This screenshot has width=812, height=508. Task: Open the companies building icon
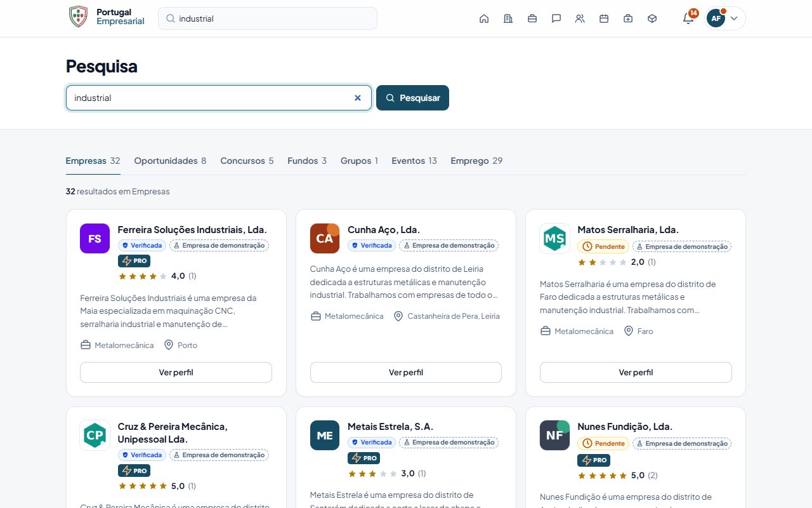pos(508,18)
